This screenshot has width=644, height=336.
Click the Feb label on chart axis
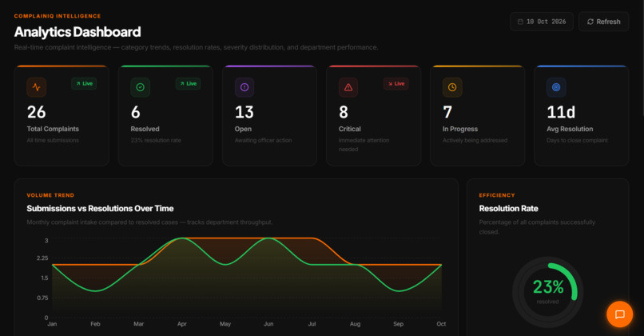(x=95, y=324)
